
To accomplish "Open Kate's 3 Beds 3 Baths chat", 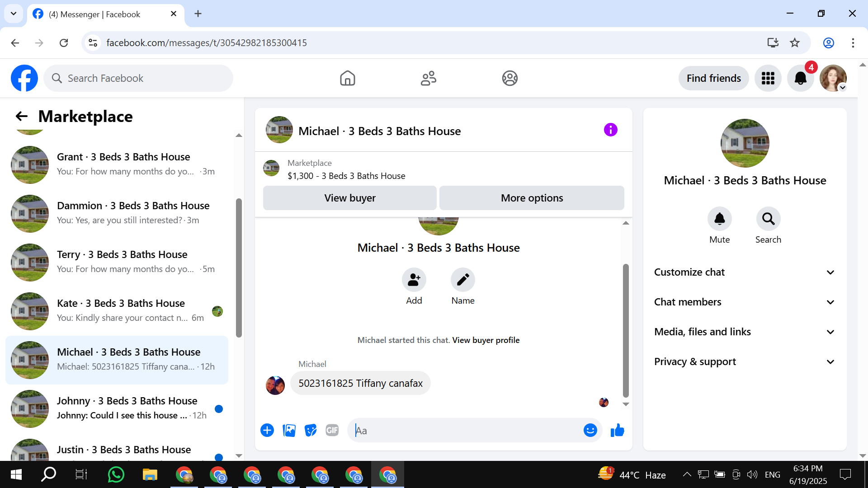I will point(117,311).
